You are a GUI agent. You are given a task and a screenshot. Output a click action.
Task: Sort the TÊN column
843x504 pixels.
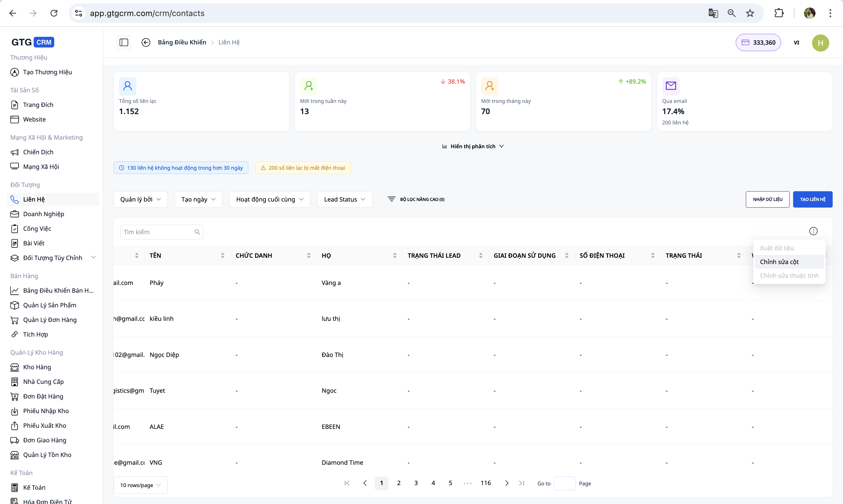click(223, 255)
